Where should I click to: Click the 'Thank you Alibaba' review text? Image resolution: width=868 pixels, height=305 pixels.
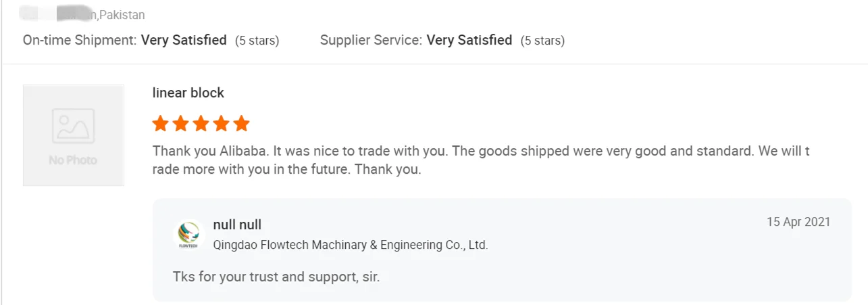coord(480,151)
